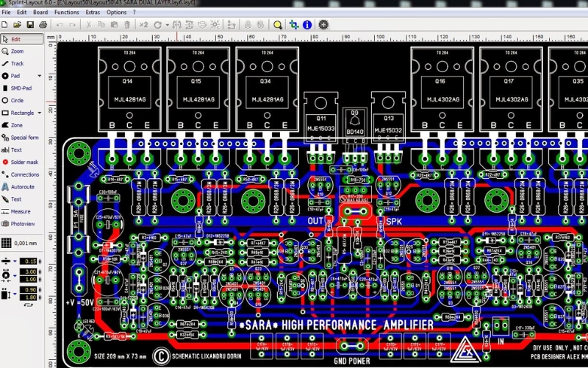
Task: Click track width field 0.15
Action: pyautogui.click(x=28, y=261)
